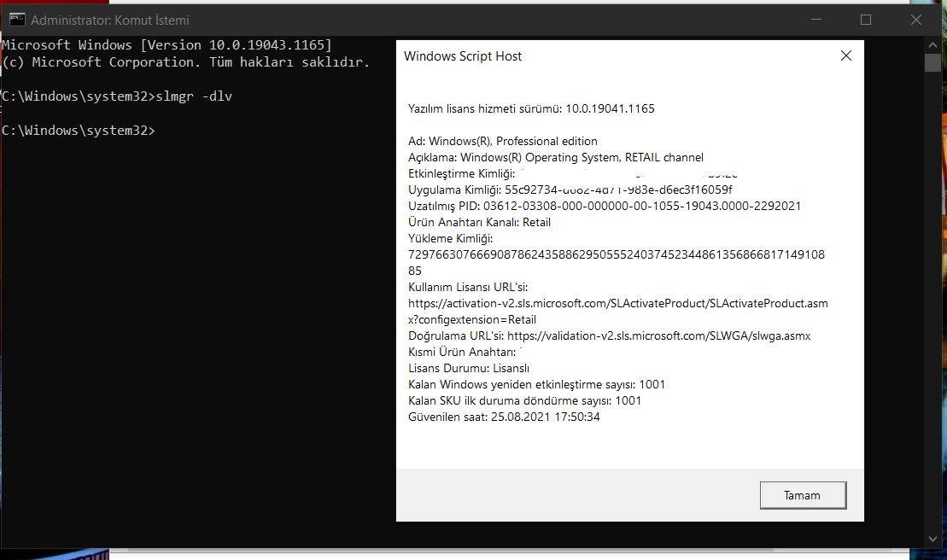Image resolution: width=947 pixels, height=560 pixels.
Task: Click the activation-v2.sls.microsoft.com URL text
Action: point(618,312)
